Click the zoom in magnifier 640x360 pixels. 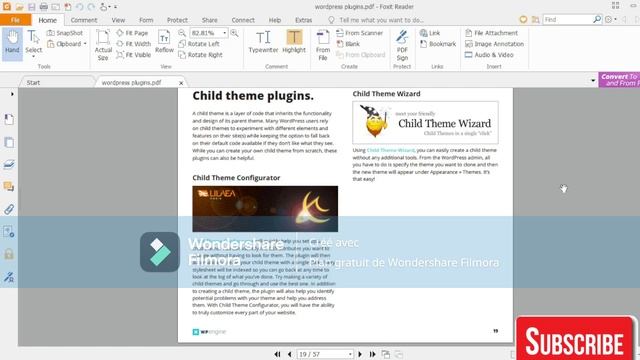click(x=234, y=33)
